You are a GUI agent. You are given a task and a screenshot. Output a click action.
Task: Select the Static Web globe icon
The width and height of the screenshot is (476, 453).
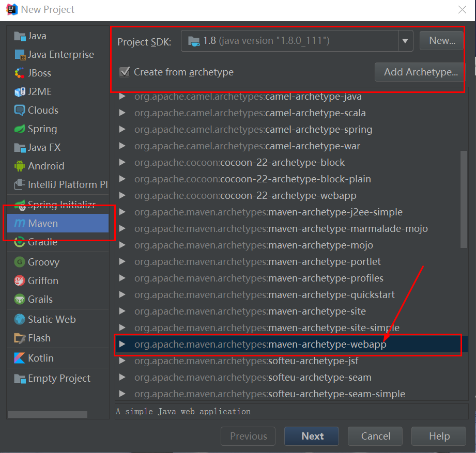pyautogui.click(x=20, y=319)
